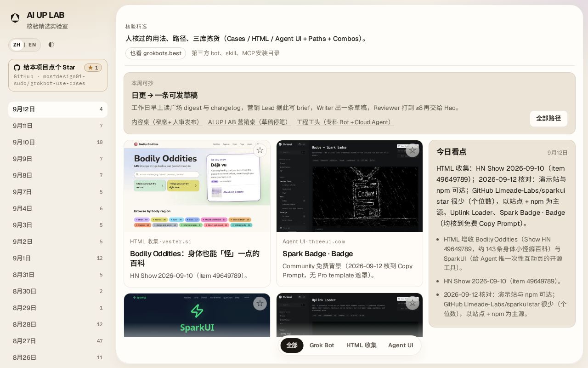
Task: Select the 9月11日 date entry
Action: coord(58,126)
